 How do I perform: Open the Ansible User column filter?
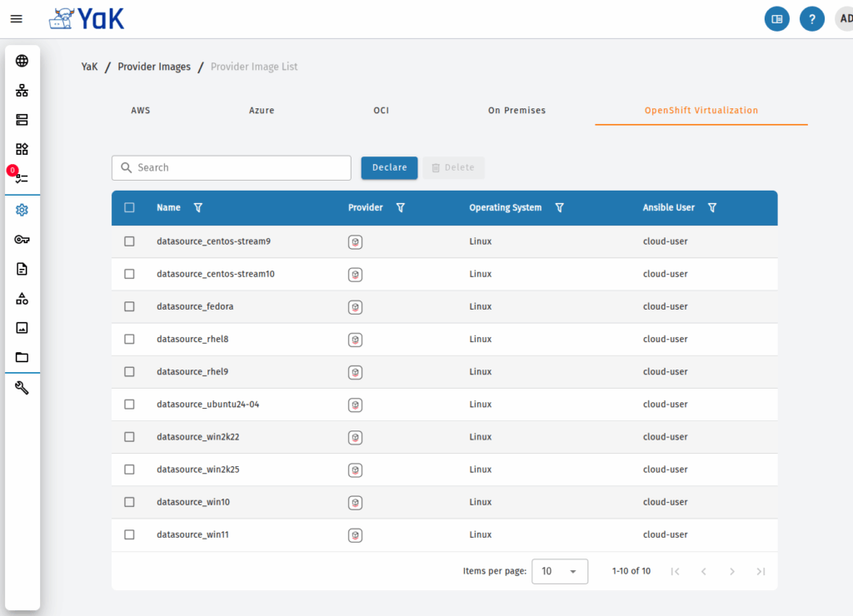[712, 207]
